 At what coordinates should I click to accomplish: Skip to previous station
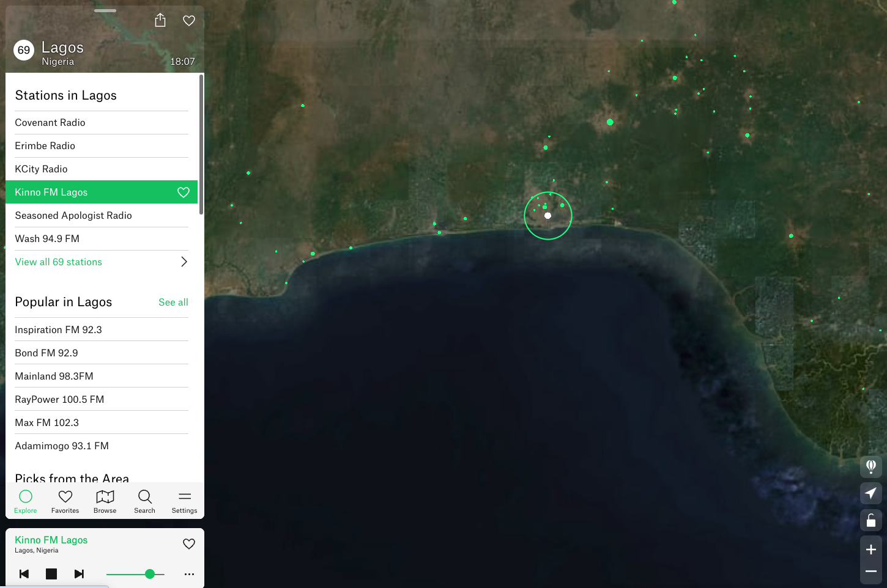[x=24, y=574]
